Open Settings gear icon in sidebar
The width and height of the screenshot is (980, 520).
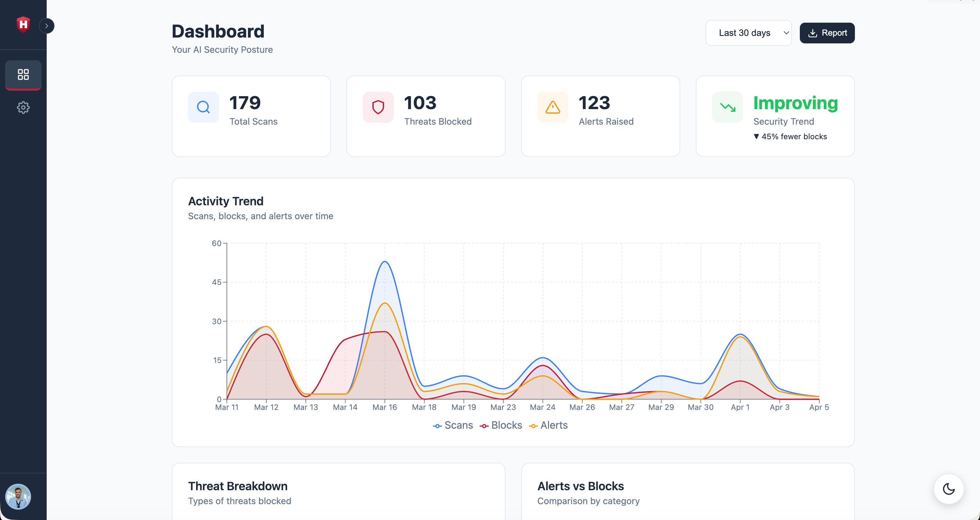(x=23, y=107)
